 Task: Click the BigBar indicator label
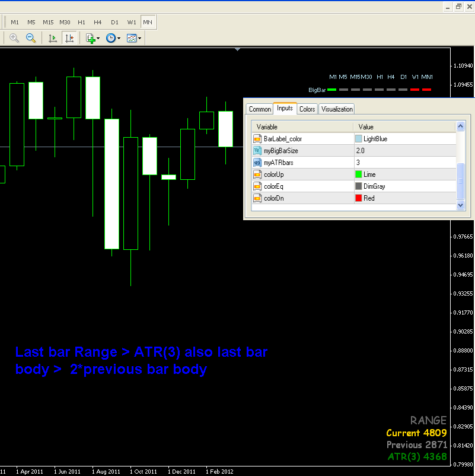(x=317, y=90)
